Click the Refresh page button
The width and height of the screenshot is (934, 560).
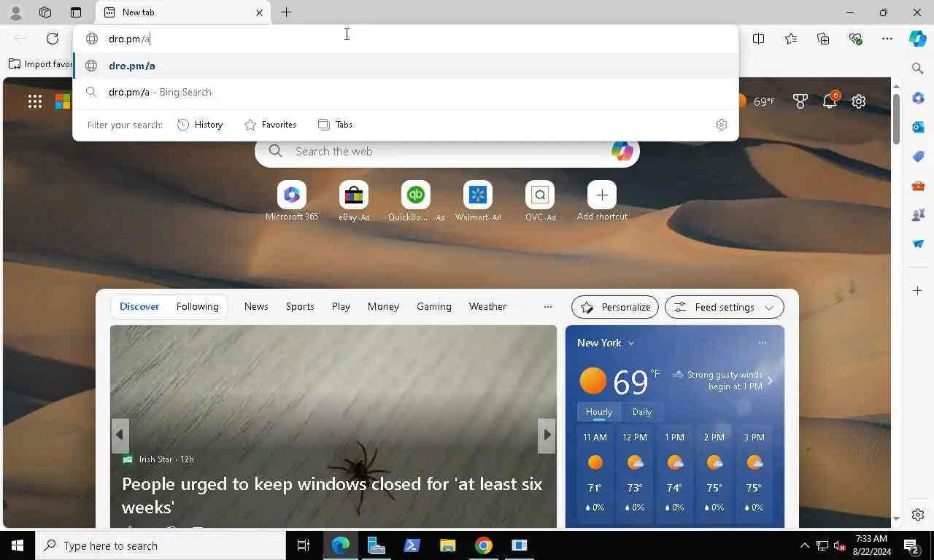pyautogui.click(x=53, y=39)
